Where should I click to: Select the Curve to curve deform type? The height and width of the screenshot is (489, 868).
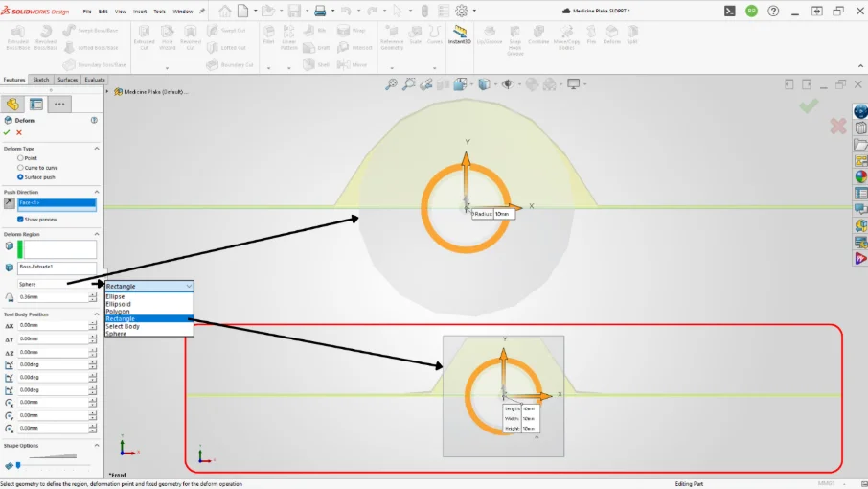20,167
